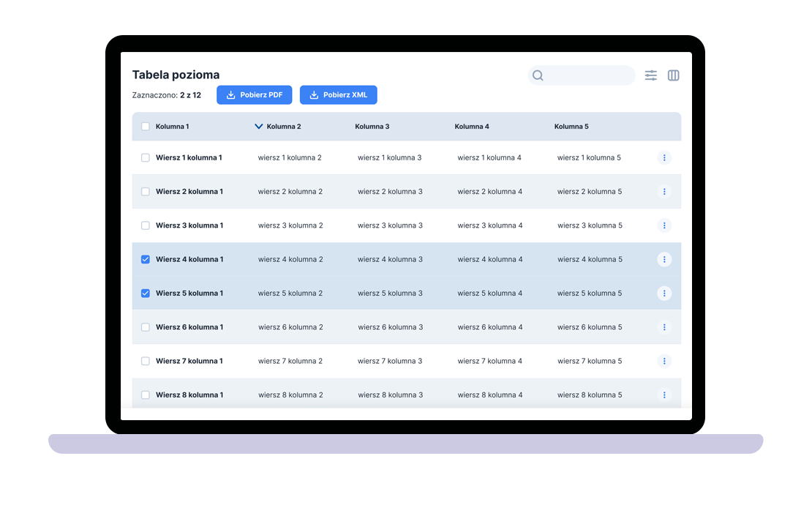Expand options menu for Wiersz 7
This screenshot has height=519, width=812.
tap(664, 361)
